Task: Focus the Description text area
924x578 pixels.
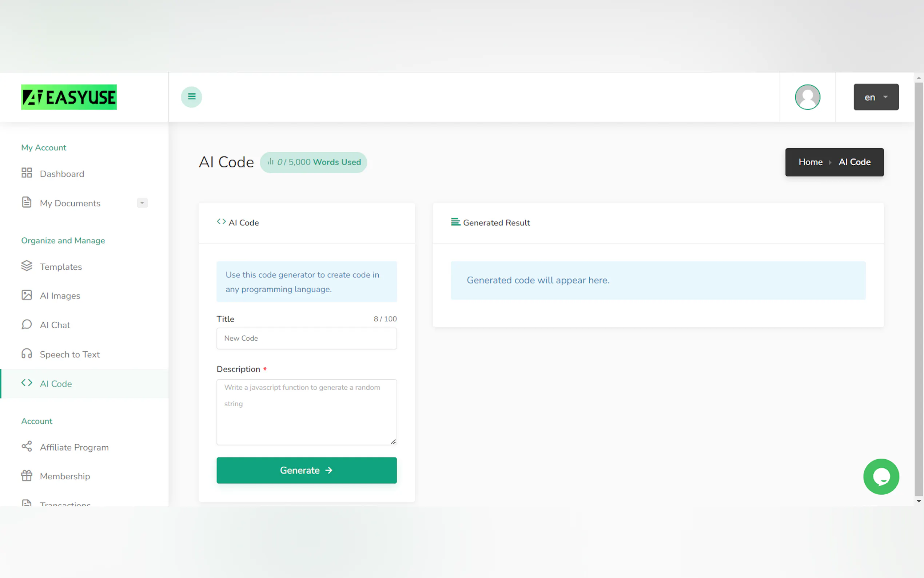Action: point(306,412)
